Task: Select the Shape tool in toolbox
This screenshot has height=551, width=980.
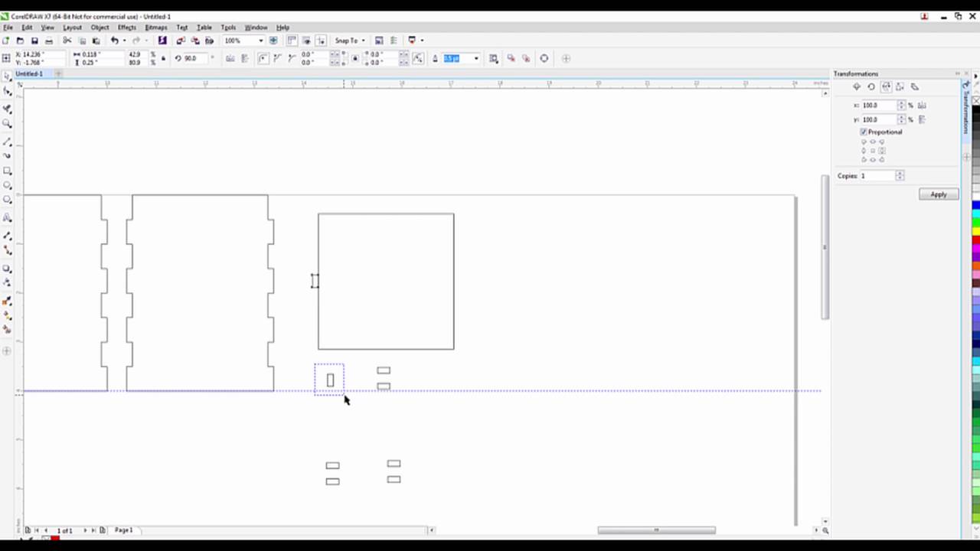Action: pyautogui.click(x=8, y=91)
